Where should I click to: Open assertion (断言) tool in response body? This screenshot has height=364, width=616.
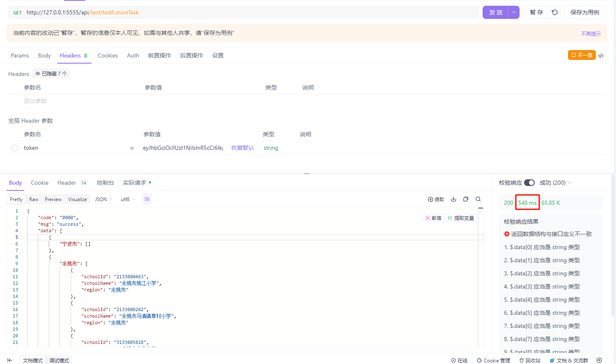tap(433, 217)
